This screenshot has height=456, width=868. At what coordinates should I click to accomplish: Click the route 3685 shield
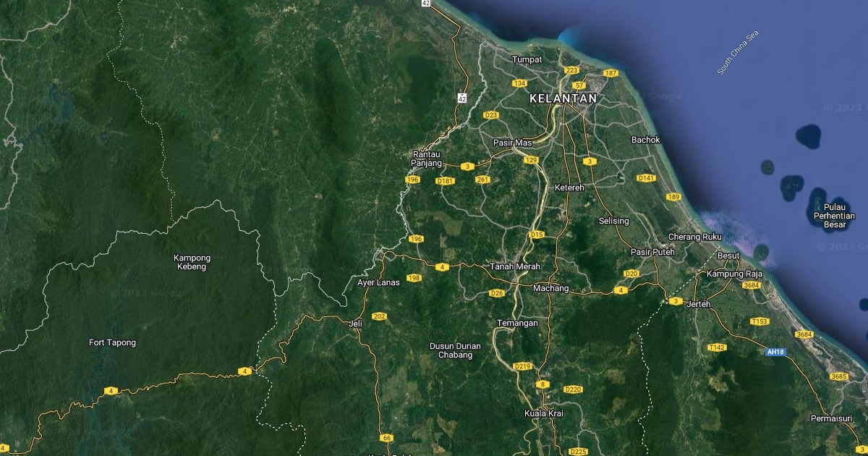pyautogui.click(x=839, y=376)
